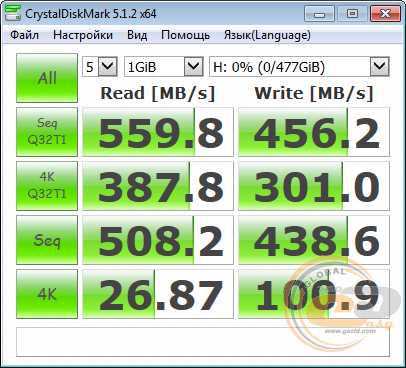
Task: Open the Вид menu
Action: click(x=137, y=35)
